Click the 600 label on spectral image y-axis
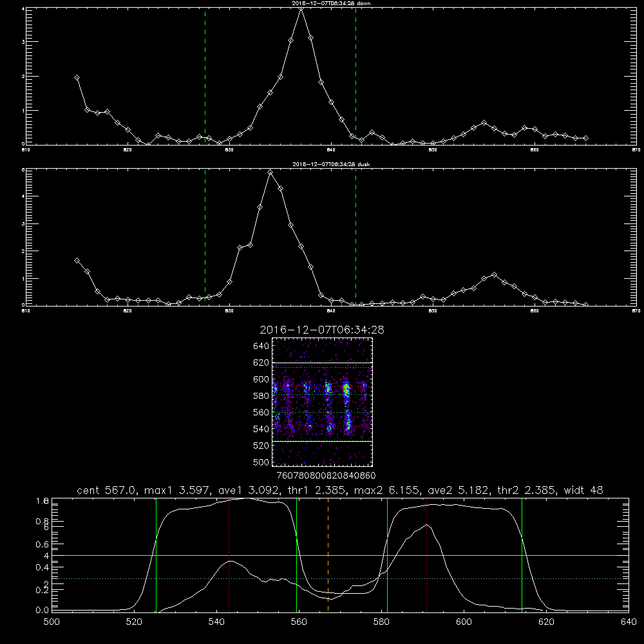This screenshot has height=644, width=644. pyautogui.click(x=261, y=379)
